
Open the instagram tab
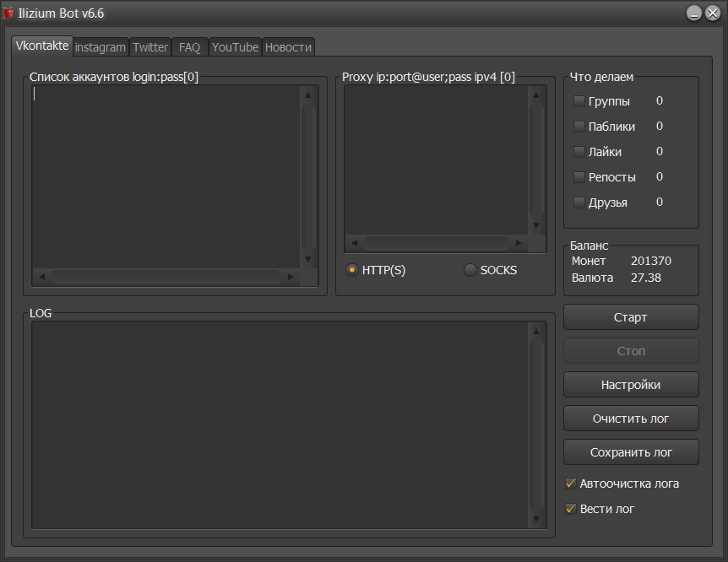[x=101, y=47]
